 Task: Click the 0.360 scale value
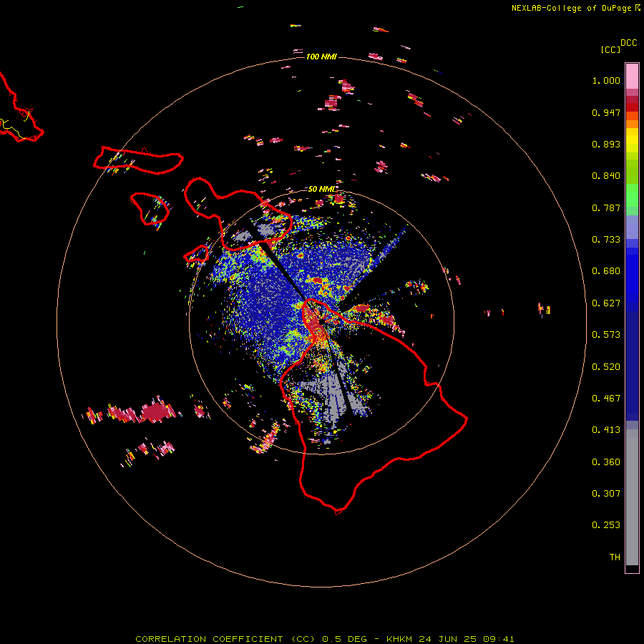606,462
